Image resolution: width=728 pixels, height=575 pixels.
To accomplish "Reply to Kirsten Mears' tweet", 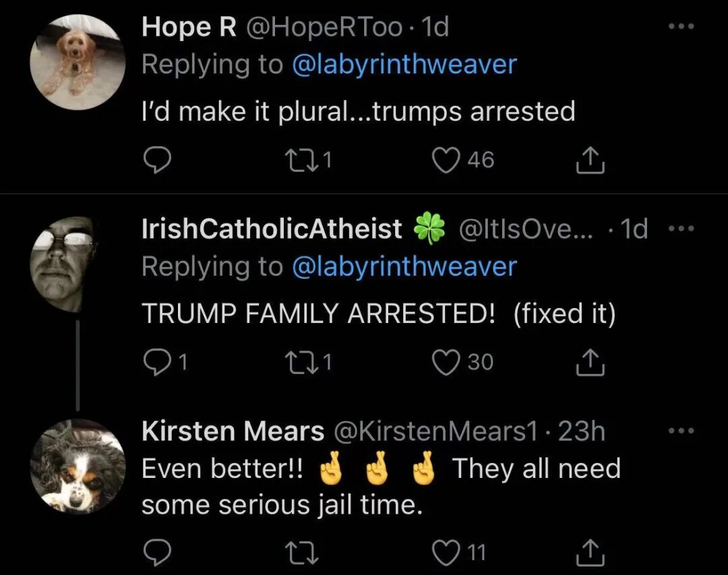I will pos(157,553).
